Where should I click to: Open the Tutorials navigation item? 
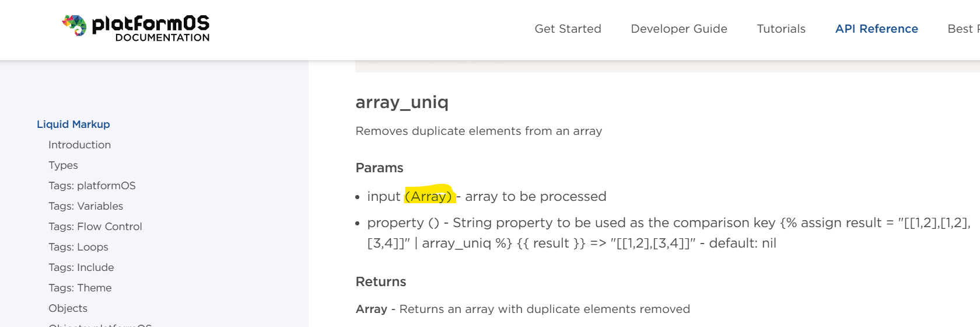coord(781,29)
